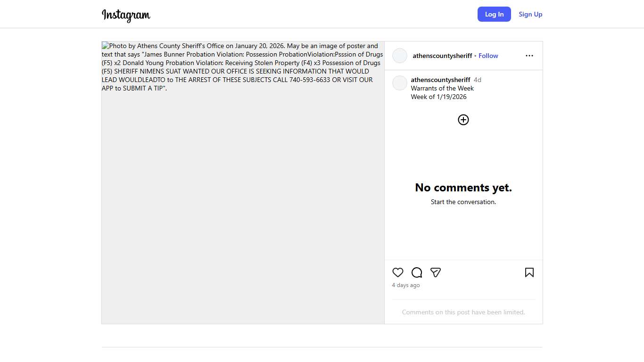Click the comment speech bubble icon

tap(417, 272)
